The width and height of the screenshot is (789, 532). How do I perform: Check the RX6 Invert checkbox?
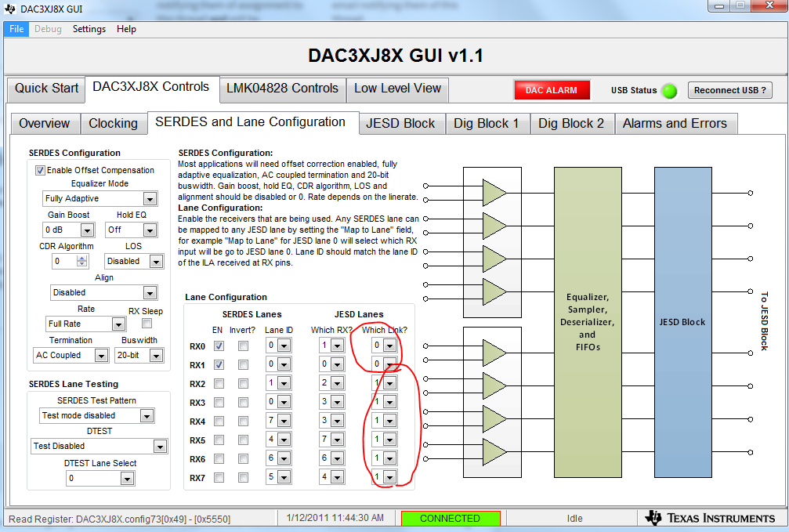243,459
